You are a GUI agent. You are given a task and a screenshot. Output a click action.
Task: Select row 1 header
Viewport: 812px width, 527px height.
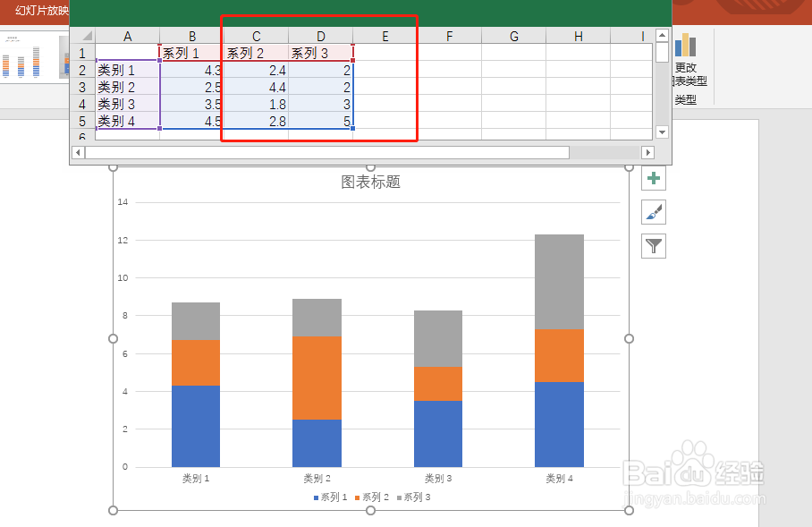[x=82, y=53]
